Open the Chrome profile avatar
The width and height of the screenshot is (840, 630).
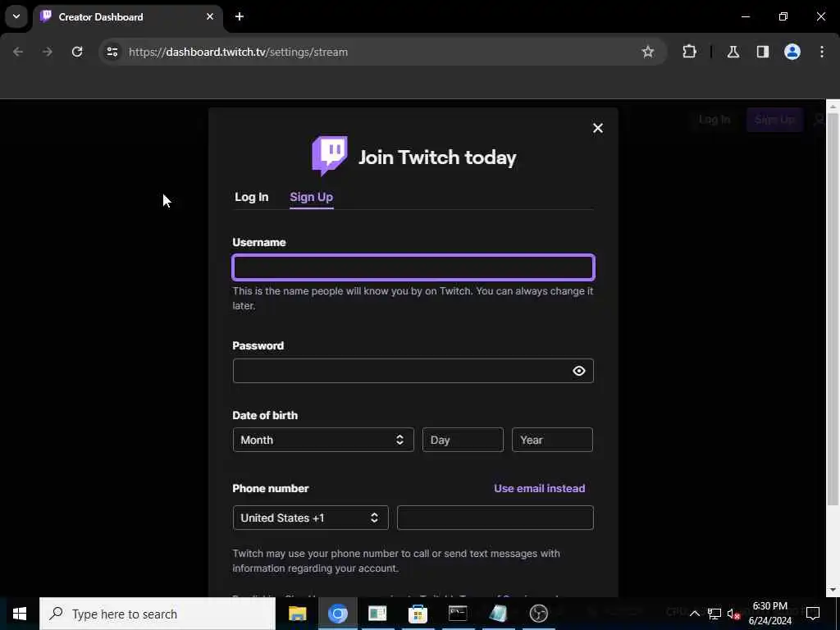[792, 52]
